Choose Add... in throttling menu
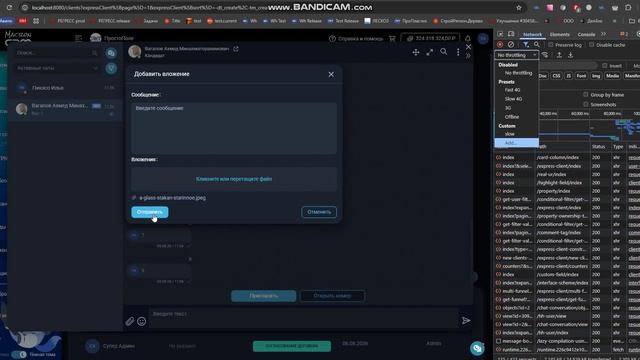Screen dimensions: 640x360 tap(517, 143)
